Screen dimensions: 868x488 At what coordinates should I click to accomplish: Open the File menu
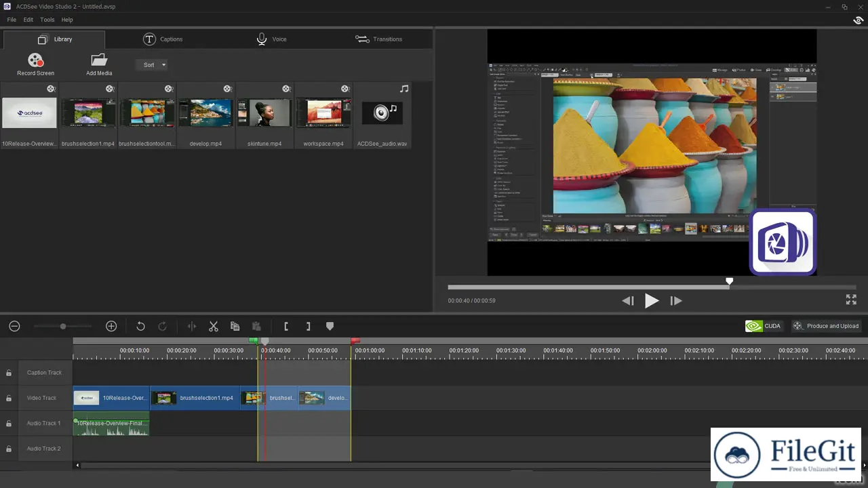click(12, 20)
